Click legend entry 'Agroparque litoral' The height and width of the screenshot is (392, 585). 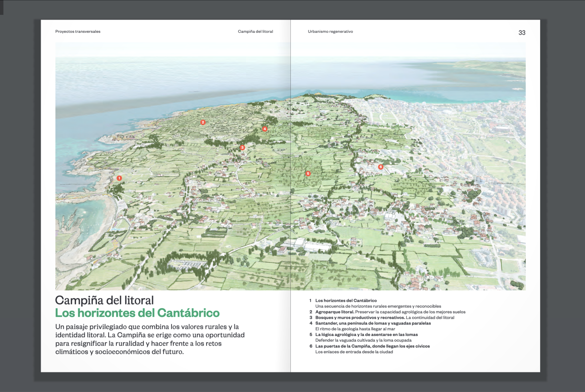click(335, 312)
